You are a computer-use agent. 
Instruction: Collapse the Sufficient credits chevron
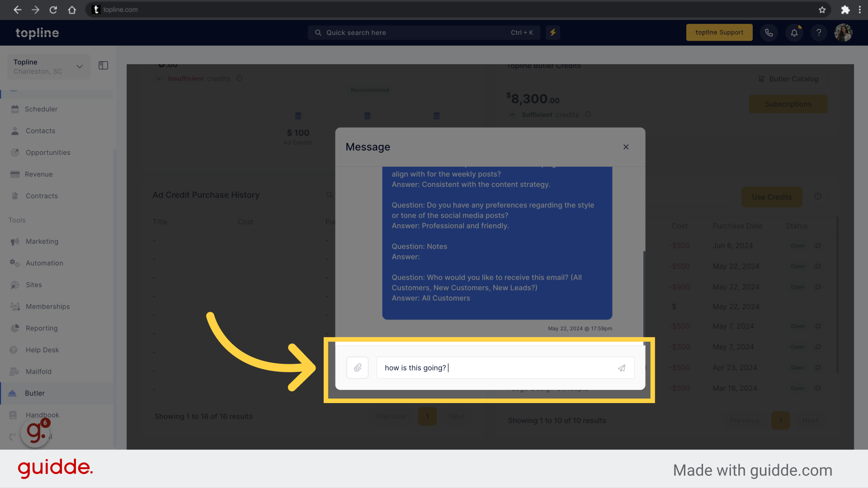513,115
